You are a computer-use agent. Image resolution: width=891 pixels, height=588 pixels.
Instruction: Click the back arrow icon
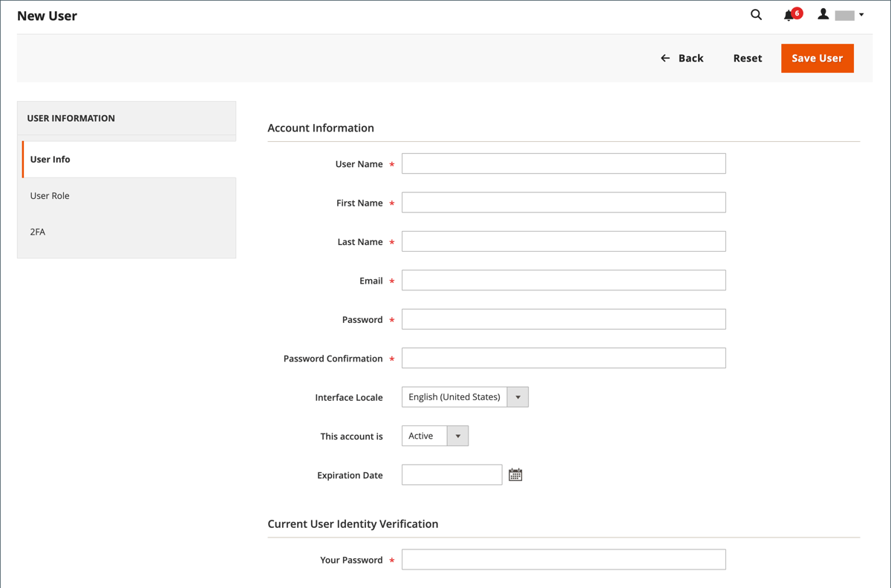pyautogui.click(x=665, y=58)
